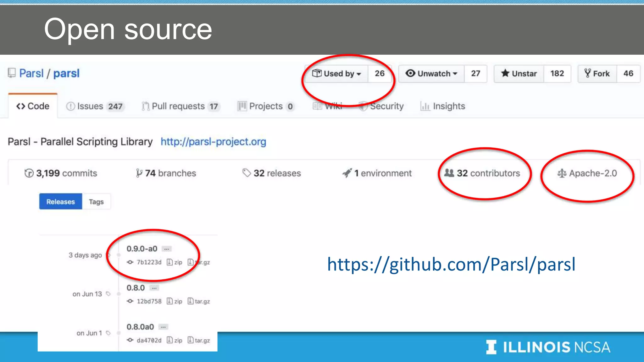Image resolution: width=644 pixels, height=362 pixels.
Task: Open the Unwatch dropdown
Action: click(431, 74)
